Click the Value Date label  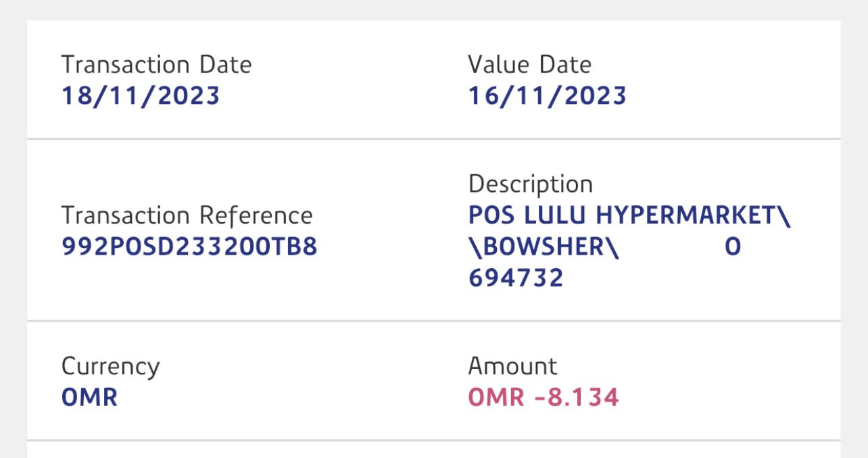click(x=529, y=65)
